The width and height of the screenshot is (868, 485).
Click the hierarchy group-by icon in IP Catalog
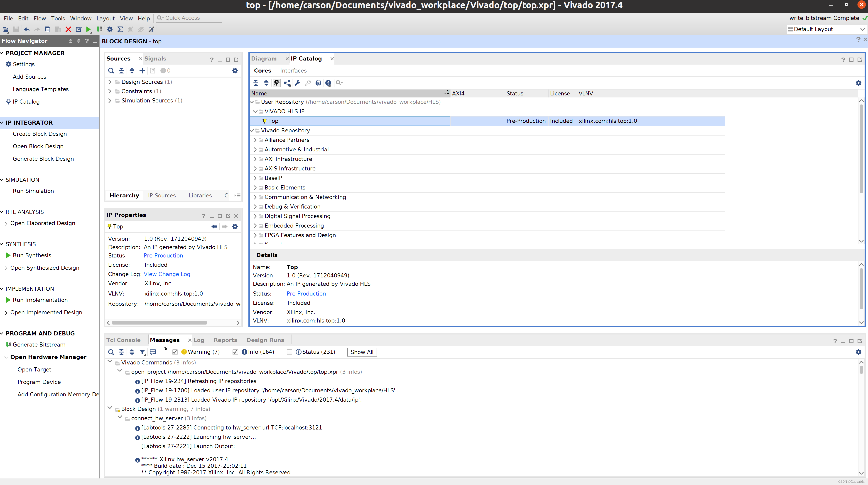coord(287,83)
